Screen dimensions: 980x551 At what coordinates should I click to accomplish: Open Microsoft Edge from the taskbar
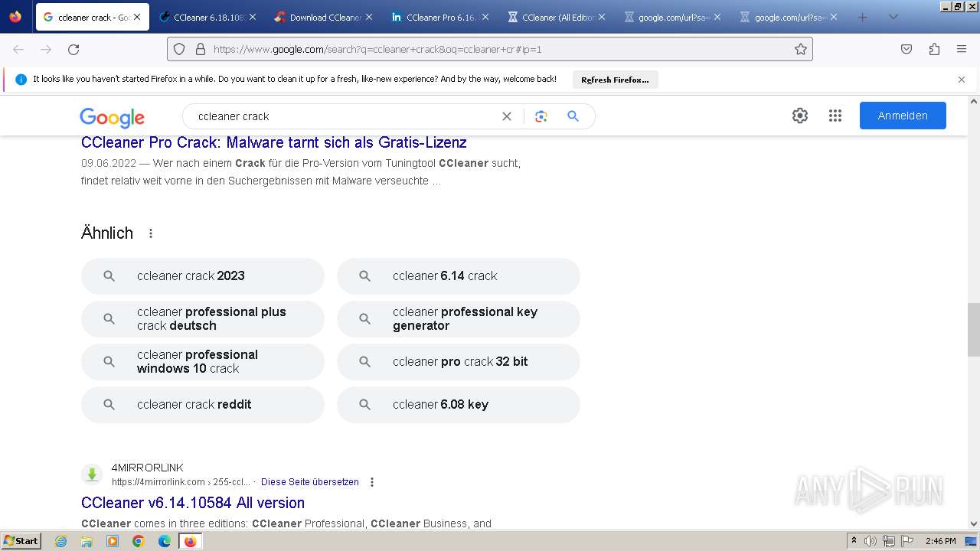coord(164,541)
